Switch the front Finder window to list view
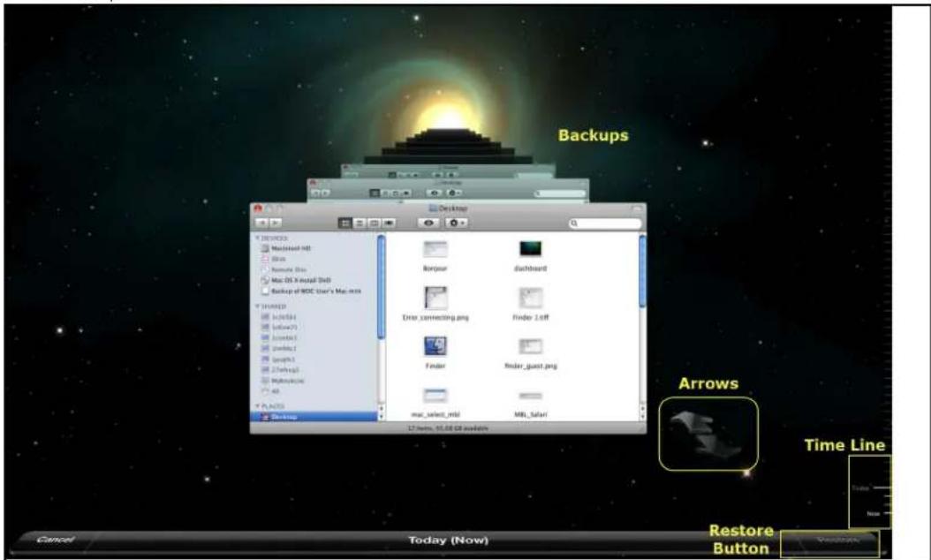931x560 pixels. (360, 223)
